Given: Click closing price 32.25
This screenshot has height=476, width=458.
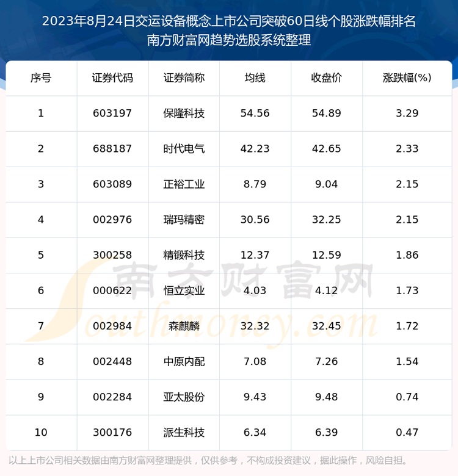Looking at the screenshot, I should (x=327, y=220).
